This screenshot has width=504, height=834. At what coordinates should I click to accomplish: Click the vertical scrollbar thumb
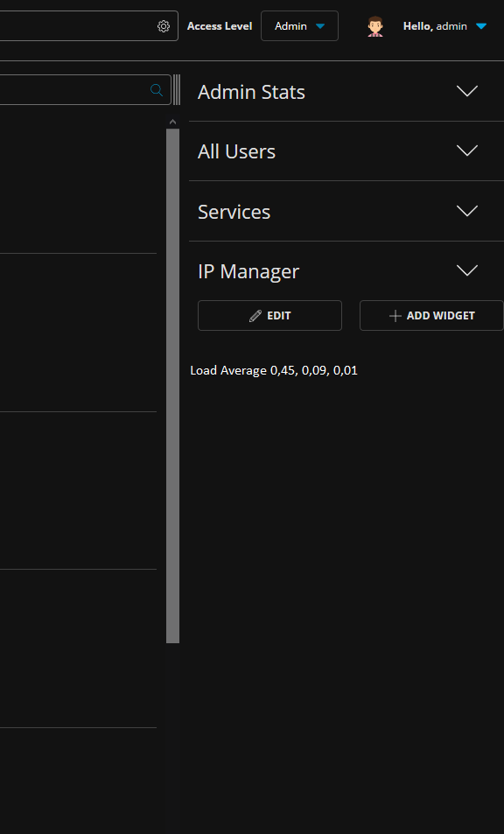[x=172, y=386]
